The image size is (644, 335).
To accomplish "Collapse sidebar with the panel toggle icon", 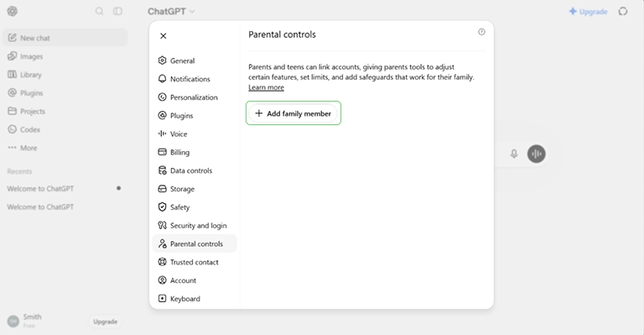I will (117, 11).
